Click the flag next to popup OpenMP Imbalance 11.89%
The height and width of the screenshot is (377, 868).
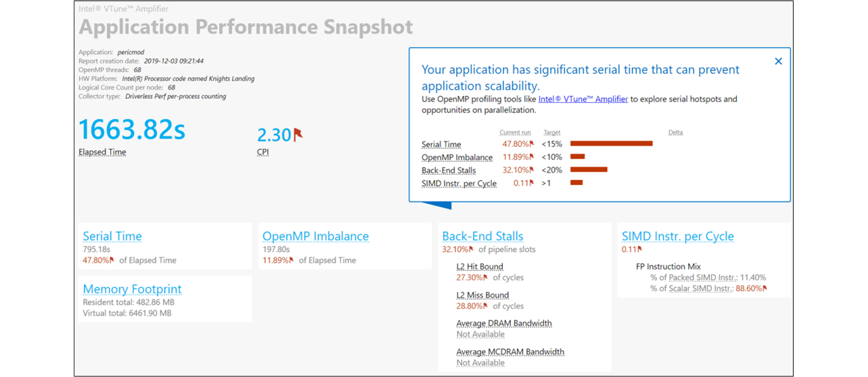click(x=532, y=157)
